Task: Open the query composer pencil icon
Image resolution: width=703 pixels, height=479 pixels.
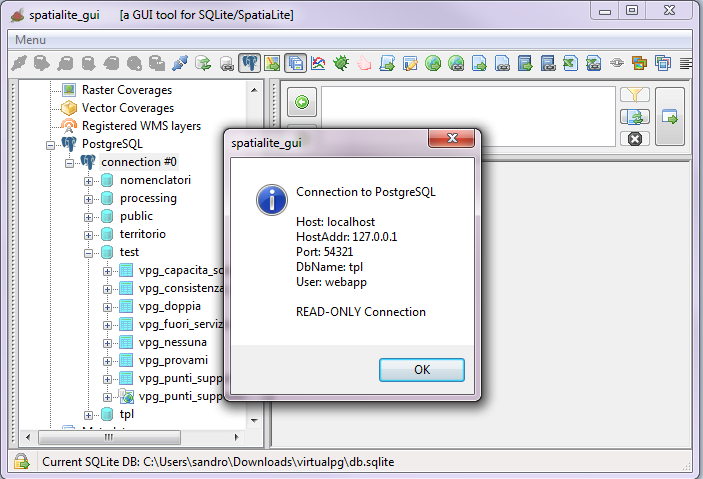Action: tap(410, 63)
